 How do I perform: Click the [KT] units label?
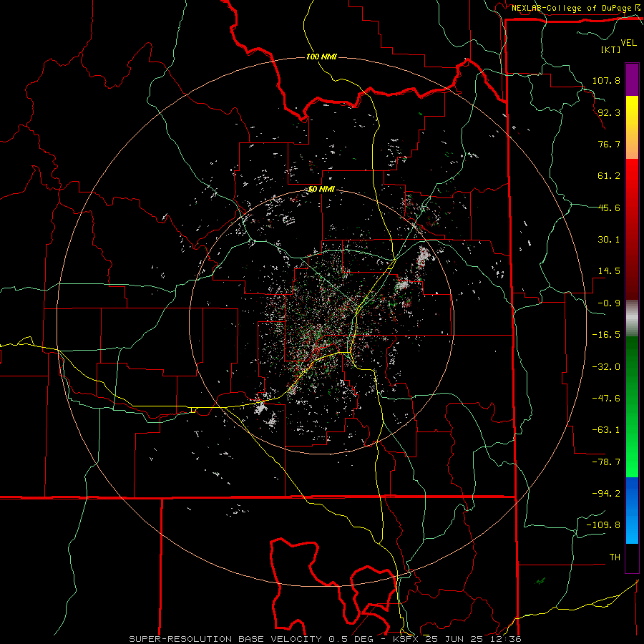pos(611,49)
